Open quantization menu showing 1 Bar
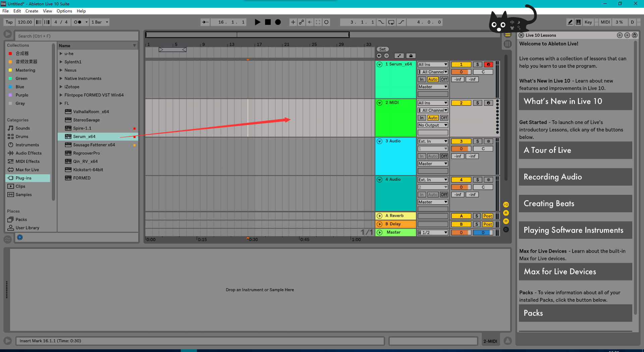The width and height of the screenshot is (644, 352). [x=100, y=22]
